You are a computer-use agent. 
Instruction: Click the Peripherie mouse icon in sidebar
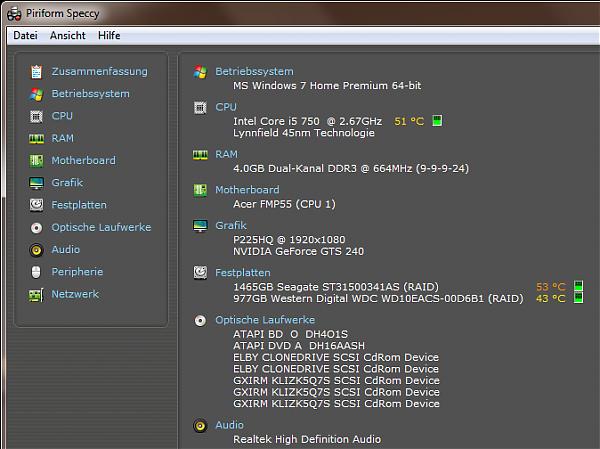(36, 272)
